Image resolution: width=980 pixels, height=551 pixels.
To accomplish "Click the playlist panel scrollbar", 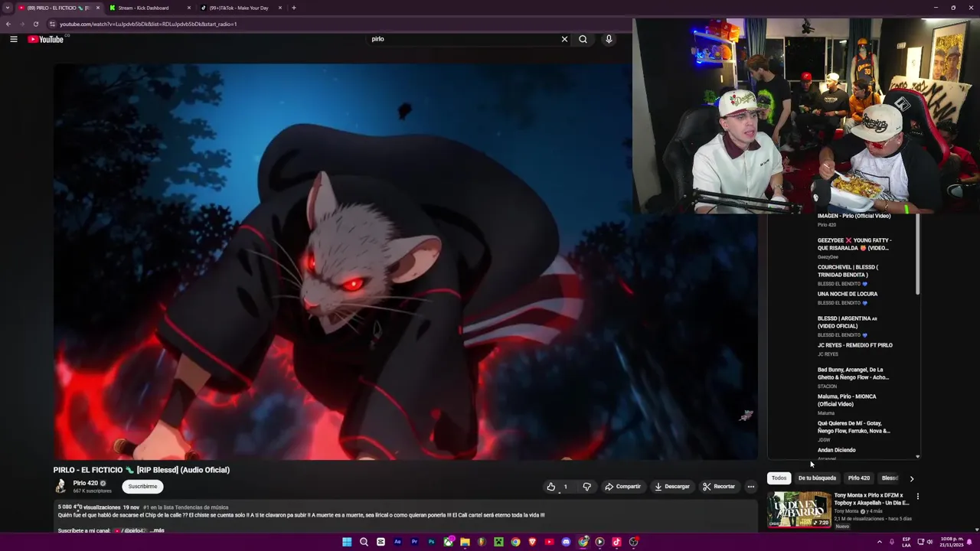I will 917,254.
